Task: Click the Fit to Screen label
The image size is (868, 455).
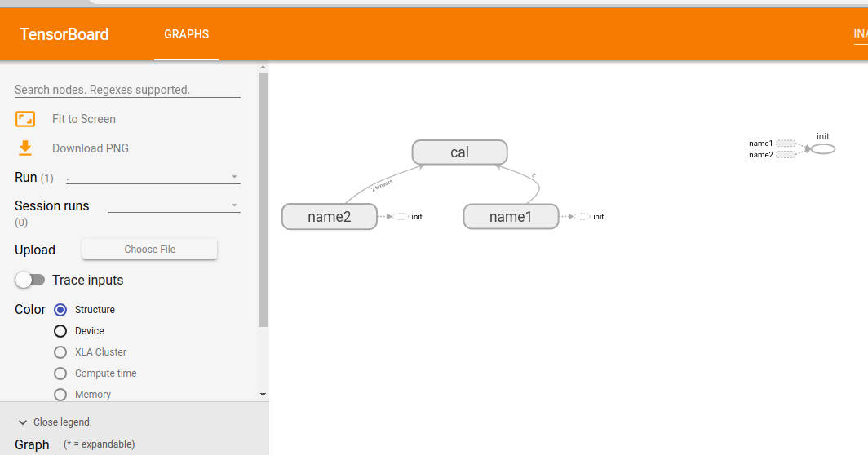Action: coord(84,119)
